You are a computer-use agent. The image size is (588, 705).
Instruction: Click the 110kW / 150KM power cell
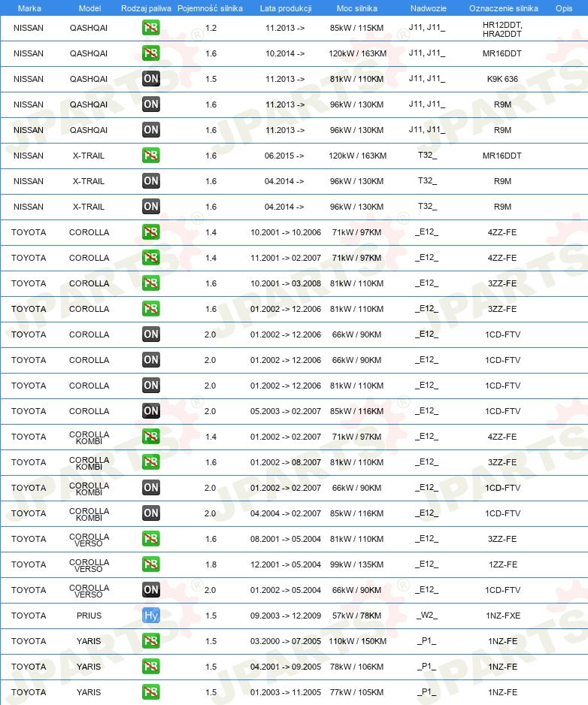tap(358, 641)
